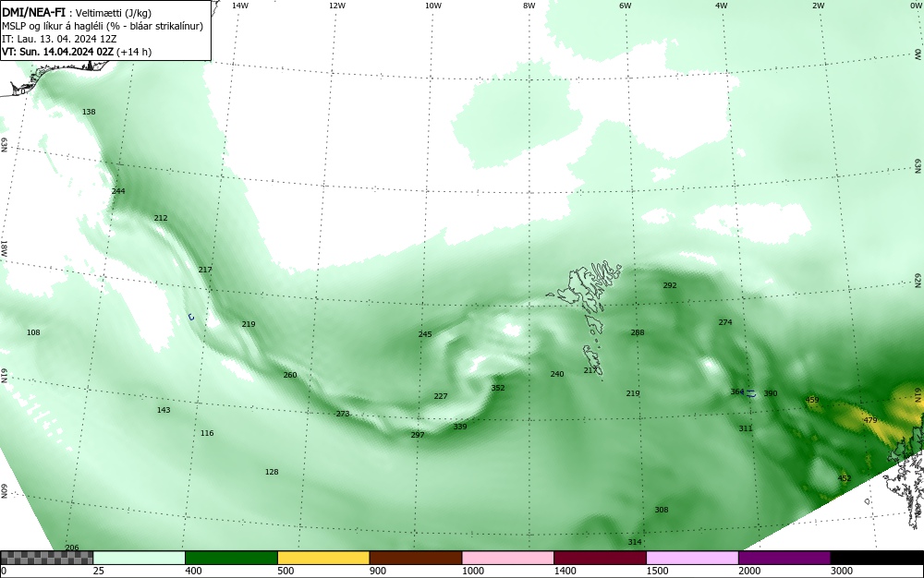Image resolution: width=924 pixels, height=578 pixels.
Task: Click the map value 390
Action: coord(771,393)
